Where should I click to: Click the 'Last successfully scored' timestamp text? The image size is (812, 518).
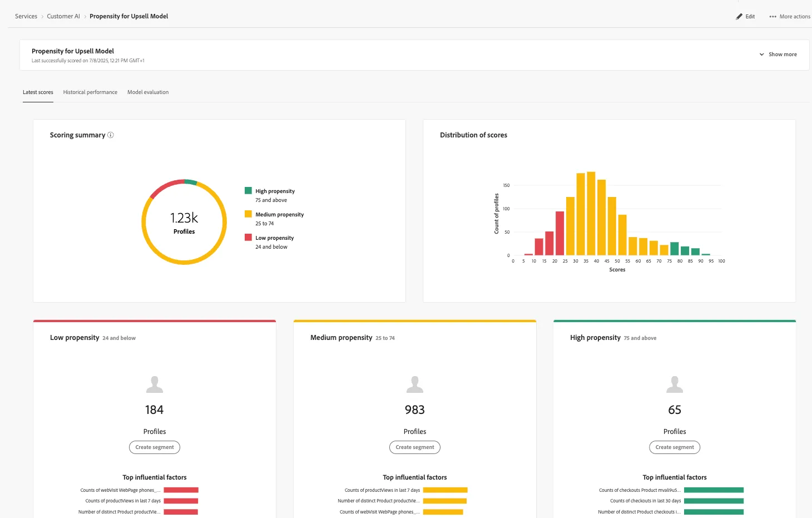pos(88,61)
